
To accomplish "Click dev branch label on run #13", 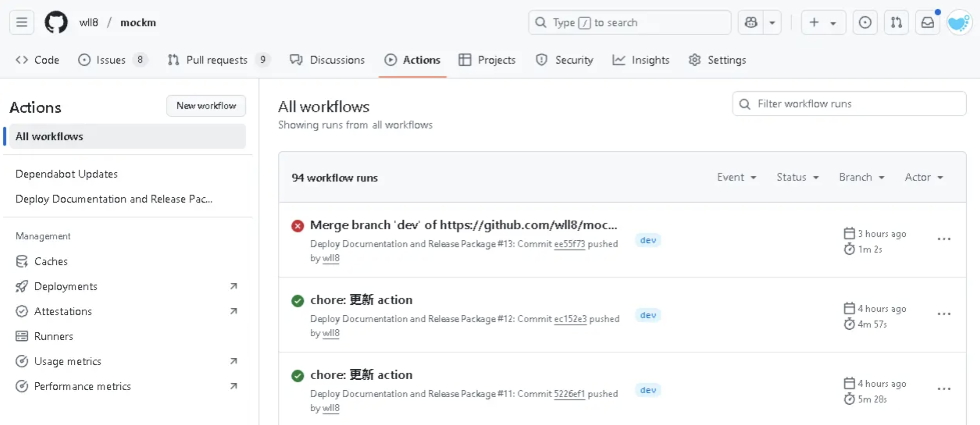I will 648,240.
